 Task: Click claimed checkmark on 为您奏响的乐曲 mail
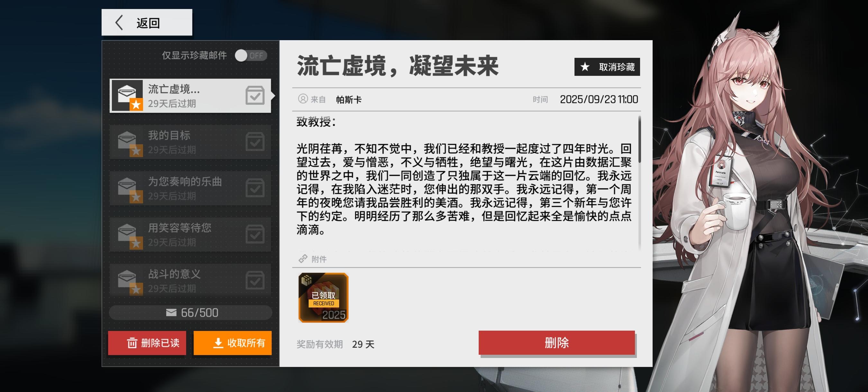[x=255, y=188]
